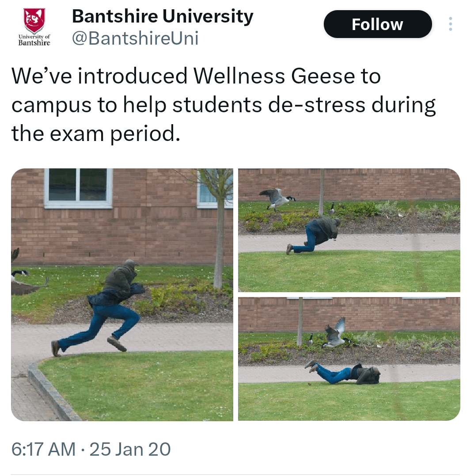474x476 pixels.
Task: Click the flying goose in top-right photo
Action: coord(277,199)
